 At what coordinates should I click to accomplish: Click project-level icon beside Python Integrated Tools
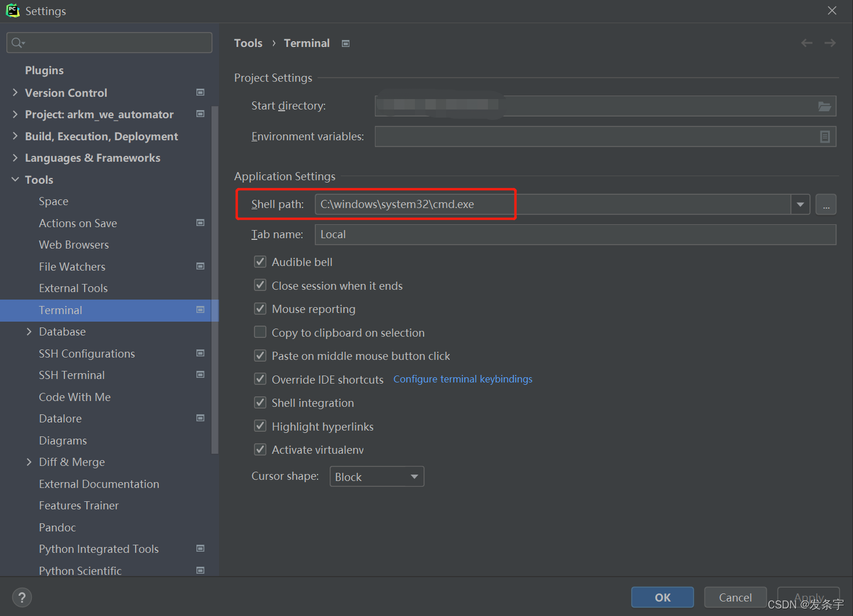(201, 548)
